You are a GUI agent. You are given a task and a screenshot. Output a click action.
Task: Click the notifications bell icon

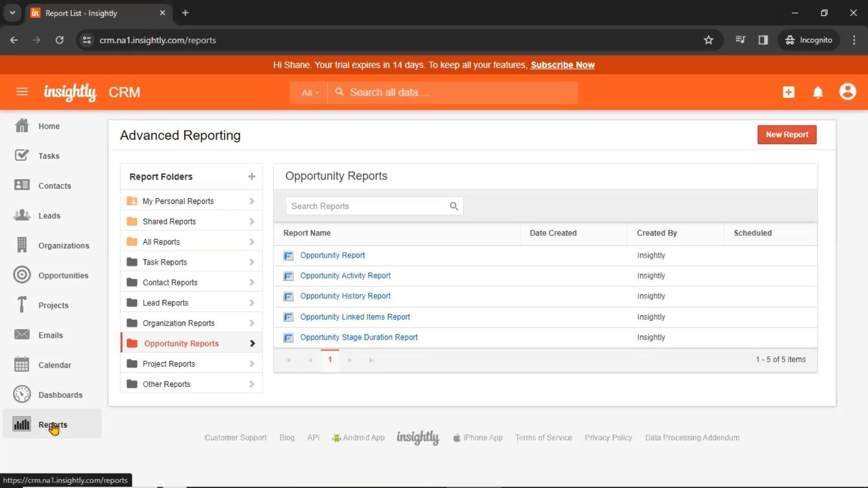tap(817, 92)
